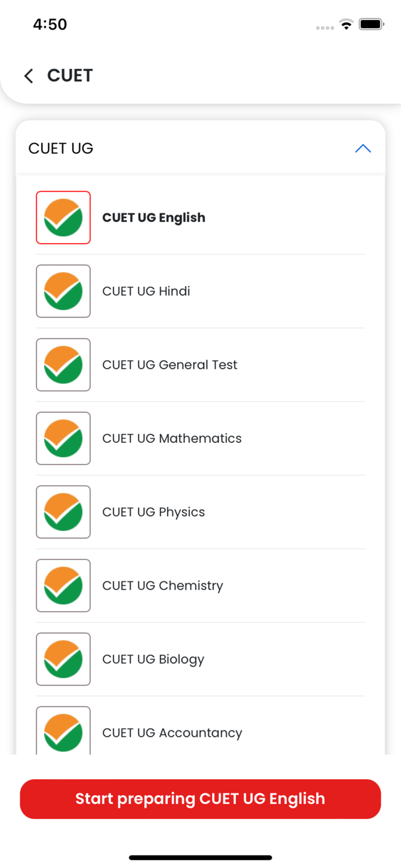401x868 pixels.
Task: Pick the CUET UG Physics label
Action: 154,512
